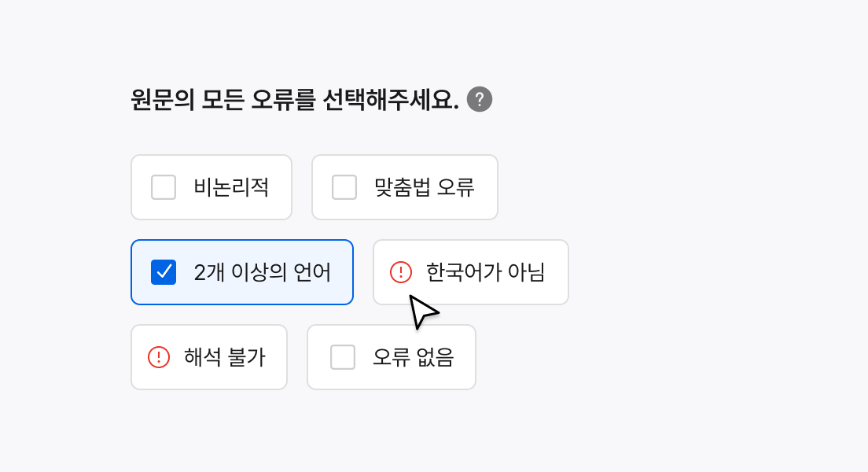Viewport: 868px width, 472px height.
Task: Tick the 비논리적 checkbox square
Action: [x=164, y=187]
